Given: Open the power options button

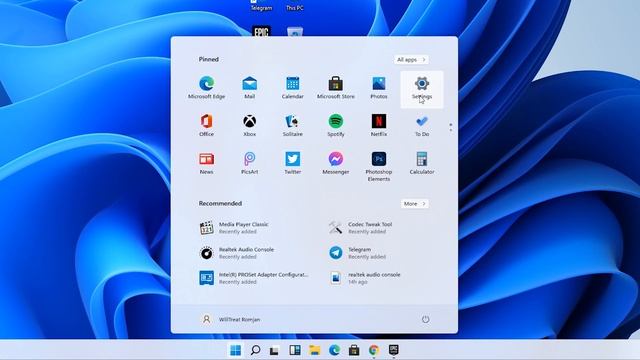Looking at the screenshot, I should (x=425, y=320).
